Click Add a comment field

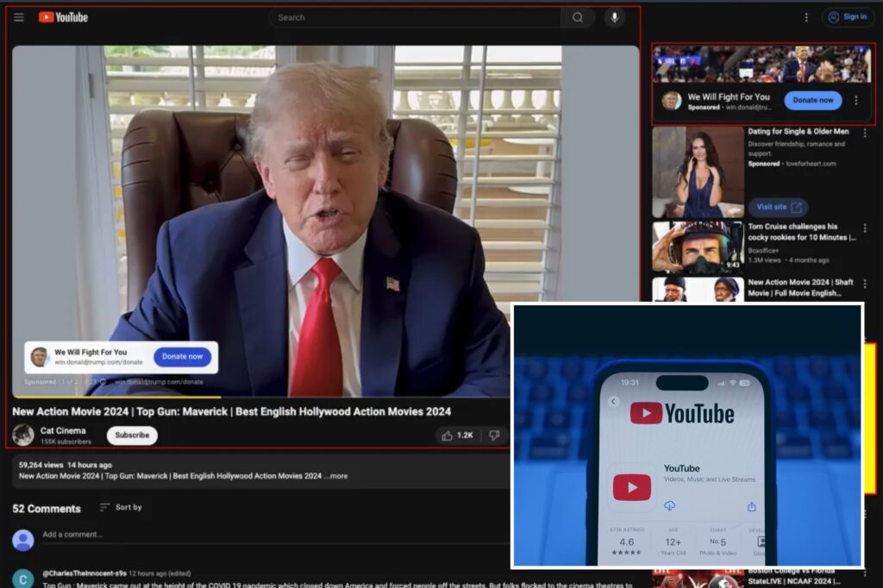coord(276,535)
